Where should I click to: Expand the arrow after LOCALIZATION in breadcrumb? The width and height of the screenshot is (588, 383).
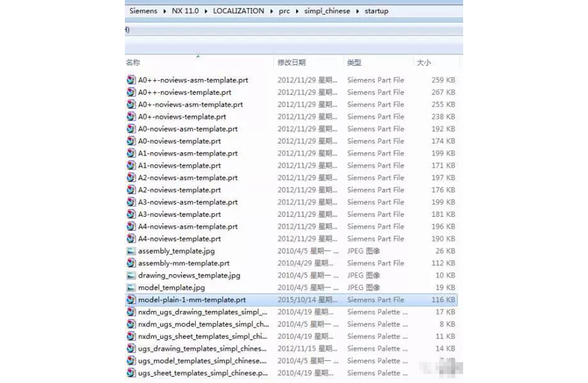coord(272,11)
